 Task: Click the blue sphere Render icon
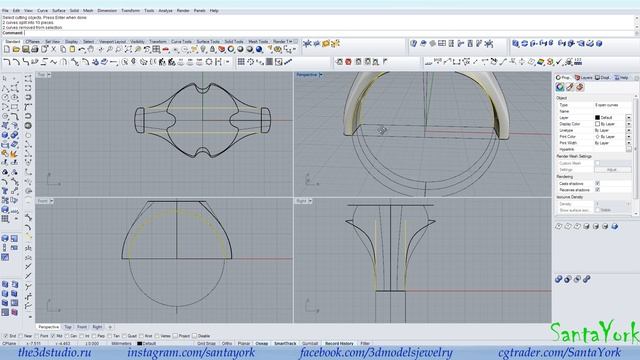coord(259,49)
